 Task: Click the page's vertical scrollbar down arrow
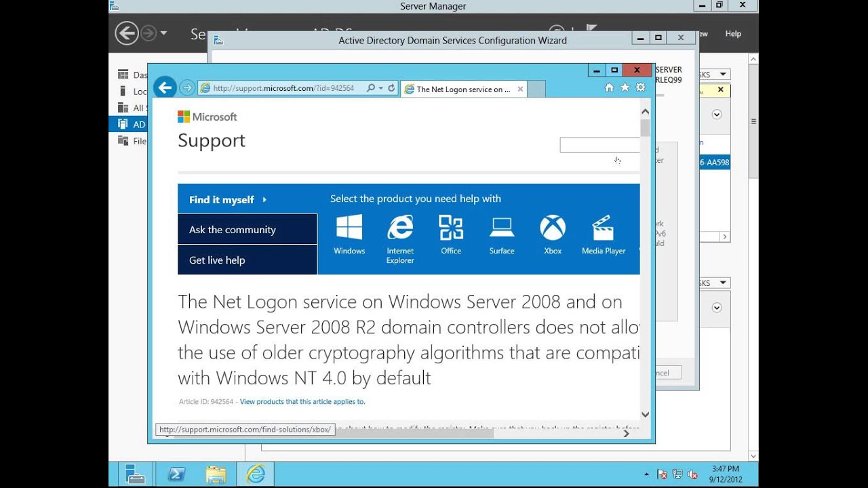(645, 415)
